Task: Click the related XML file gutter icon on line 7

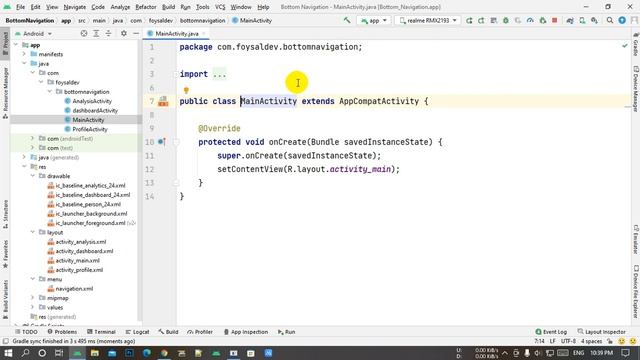Action: click(x=163, y=101)
